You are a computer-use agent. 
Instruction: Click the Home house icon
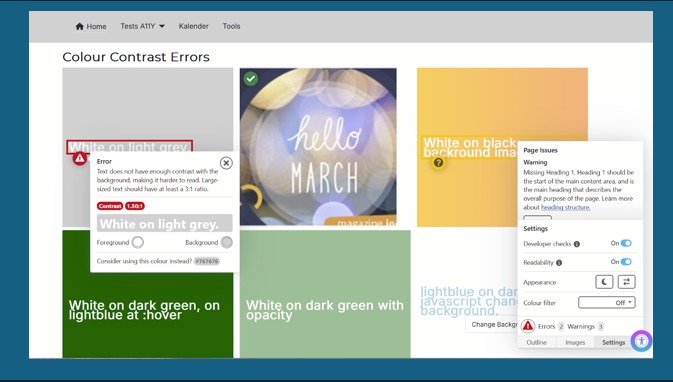point(79,26)
